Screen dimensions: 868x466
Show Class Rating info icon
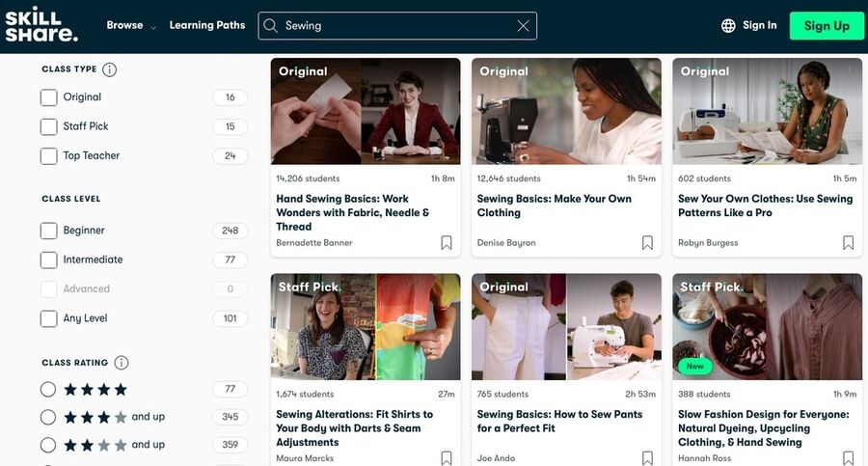tap(122, 363)
